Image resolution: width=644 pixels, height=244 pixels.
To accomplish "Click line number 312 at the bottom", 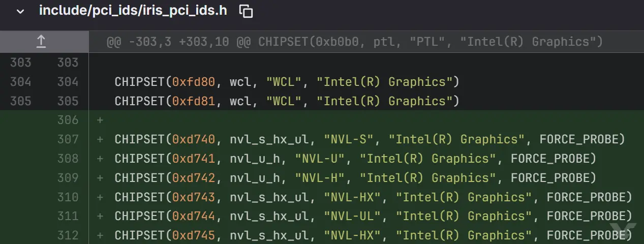I will 68,235.
